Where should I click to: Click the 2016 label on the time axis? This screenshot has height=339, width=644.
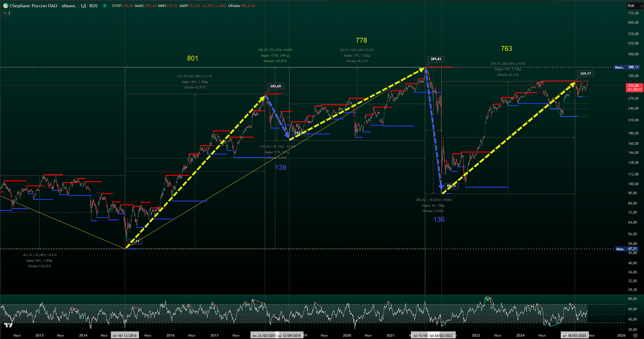pos(170,335)
